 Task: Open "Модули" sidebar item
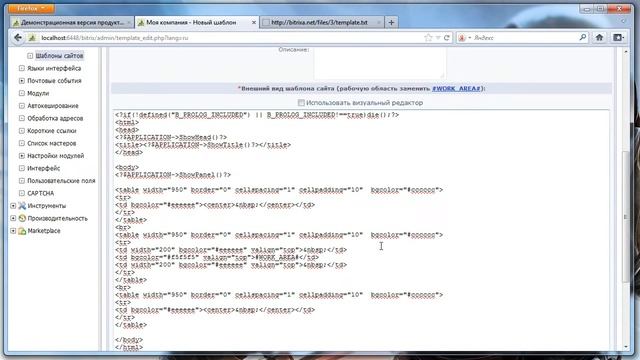point(38,93)
